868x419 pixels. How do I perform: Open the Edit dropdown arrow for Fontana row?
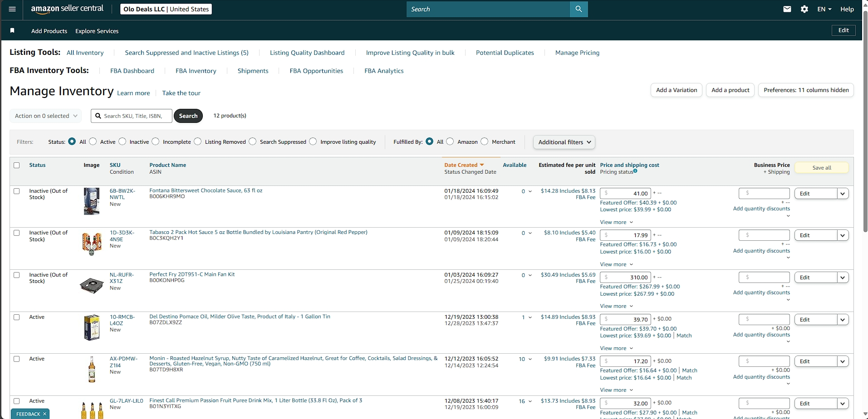coord(843,194)
